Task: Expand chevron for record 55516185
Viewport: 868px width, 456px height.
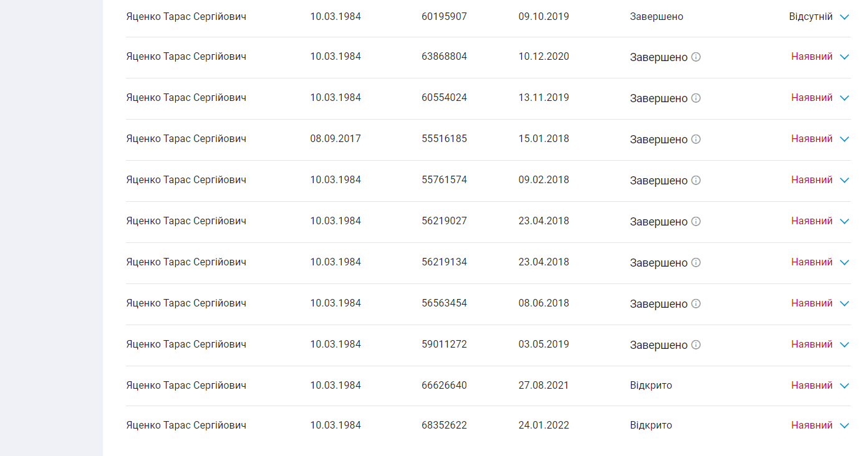Action: (844, 139)
